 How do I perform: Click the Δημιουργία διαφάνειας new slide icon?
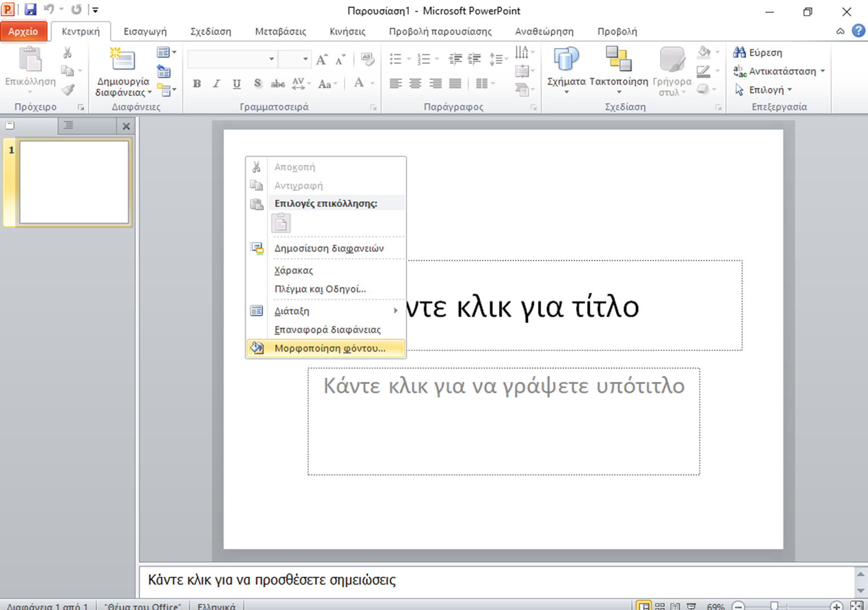pos(123,60)
